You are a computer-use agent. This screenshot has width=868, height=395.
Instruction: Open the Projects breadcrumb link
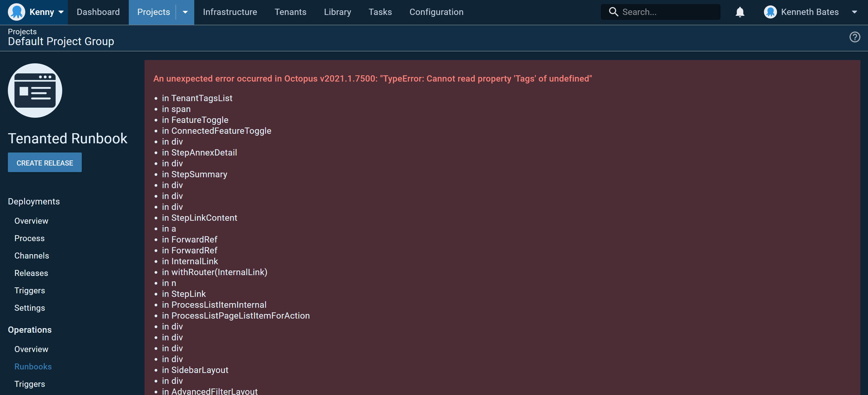click(22, 31)
